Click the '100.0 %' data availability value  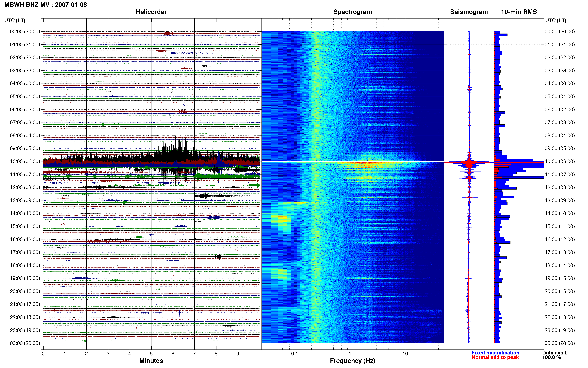pyautogui.click(x=551, y=357)
